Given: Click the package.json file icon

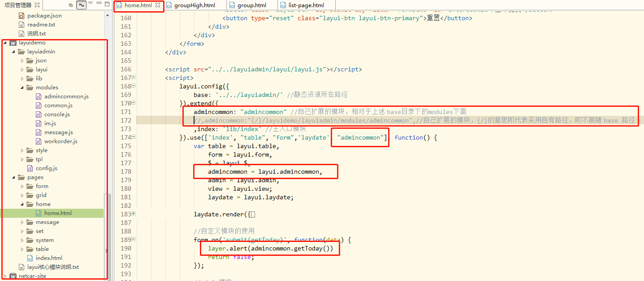Looking at the screenshot, I should click(x=22, y=16).
